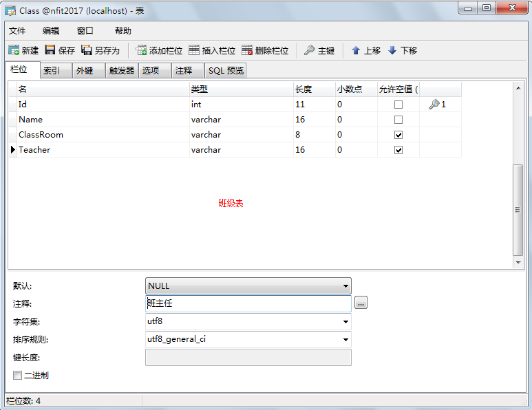532x410 pixels.
Task: Click the ellipsis button beside comment field
Action: [x=361, y=303]
